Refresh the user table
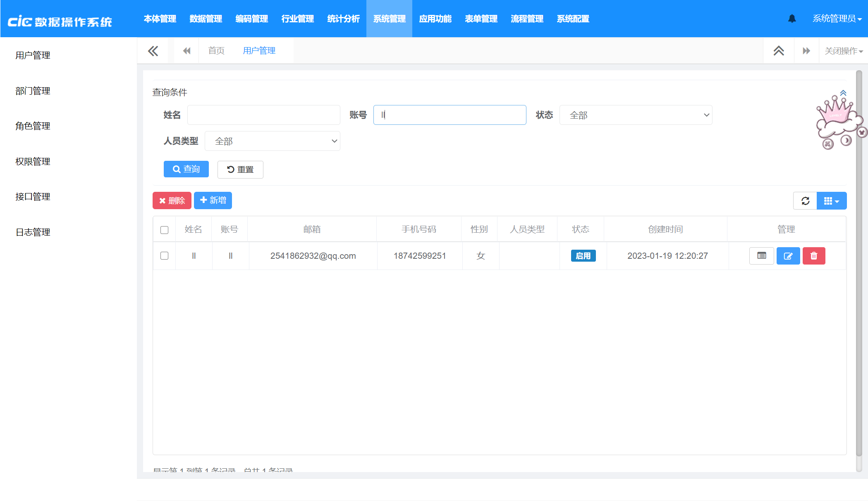The height and width of the screenshot is (501, 868). [805, 201]
